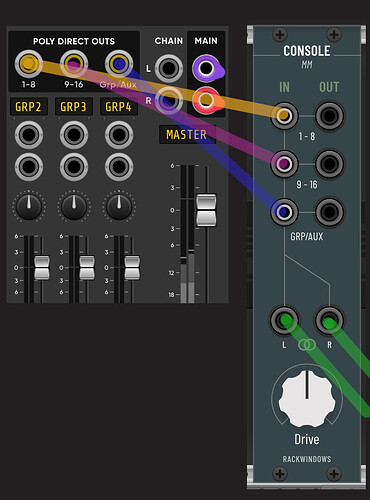This screenshot has width=370, height=500.
Task: Click the Console MM R output jack
Action: pyautogui.click(x=329, y=321)
